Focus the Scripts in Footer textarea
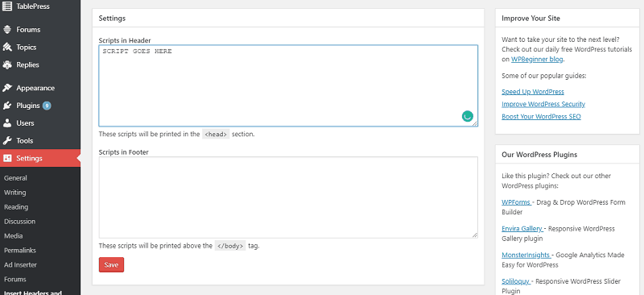 tap(288, 197)
